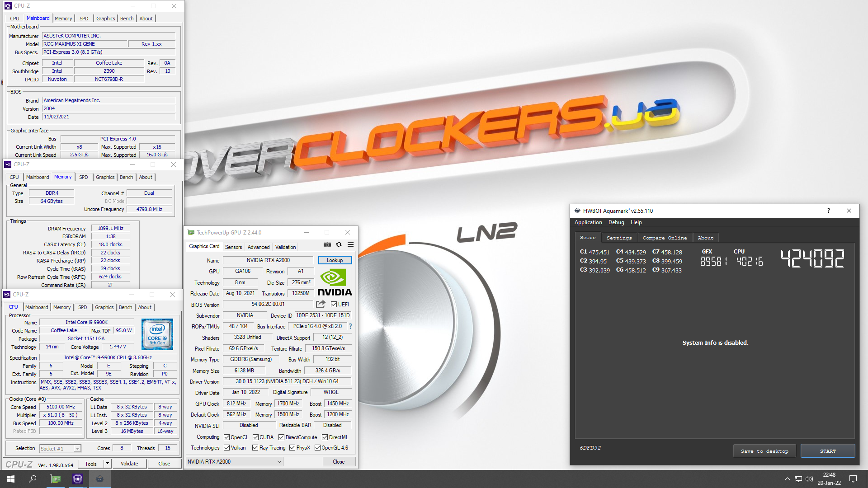Open the volume tray icon
868x488 pixels.
point(809,479)
